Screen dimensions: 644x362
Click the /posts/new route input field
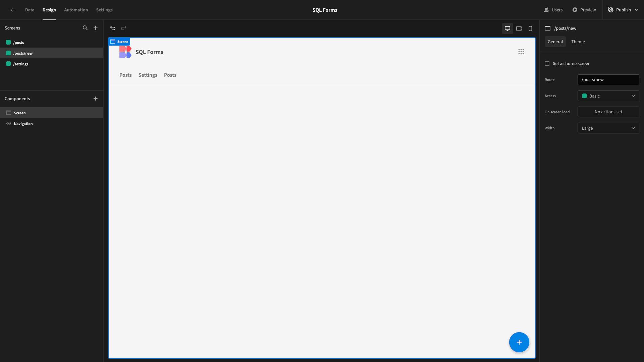click(608, 79)
